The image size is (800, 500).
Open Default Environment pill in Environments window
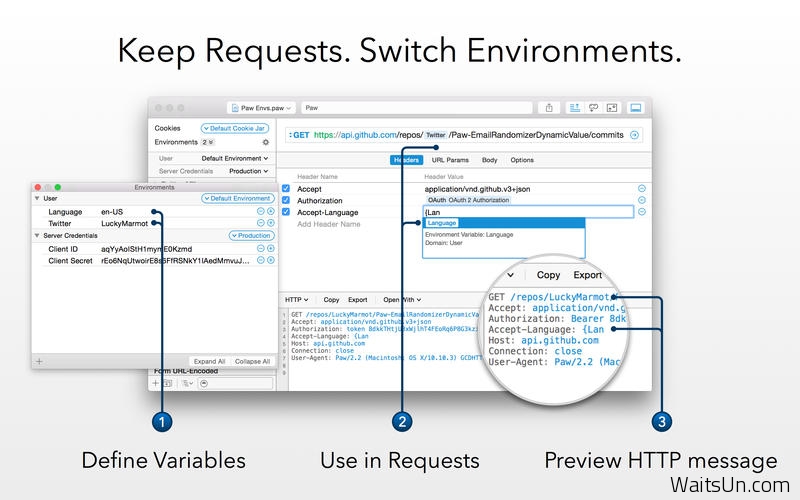237,198
